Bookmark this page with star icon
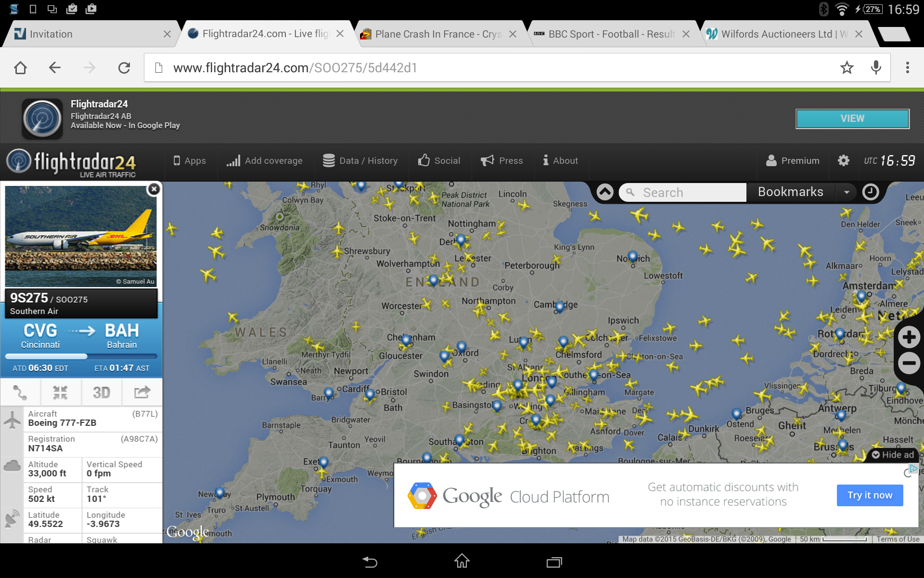Screen dimensions: 924x578 (847, 68)
